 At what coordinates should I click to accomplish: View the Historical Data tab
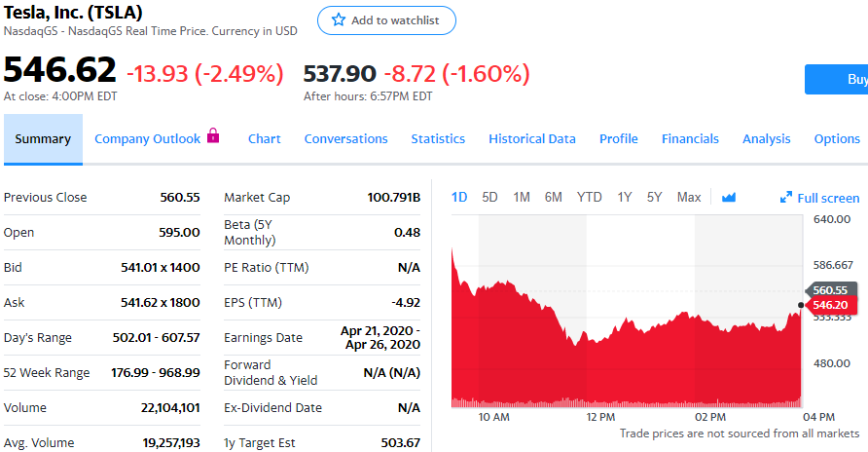tap(532, 139)
